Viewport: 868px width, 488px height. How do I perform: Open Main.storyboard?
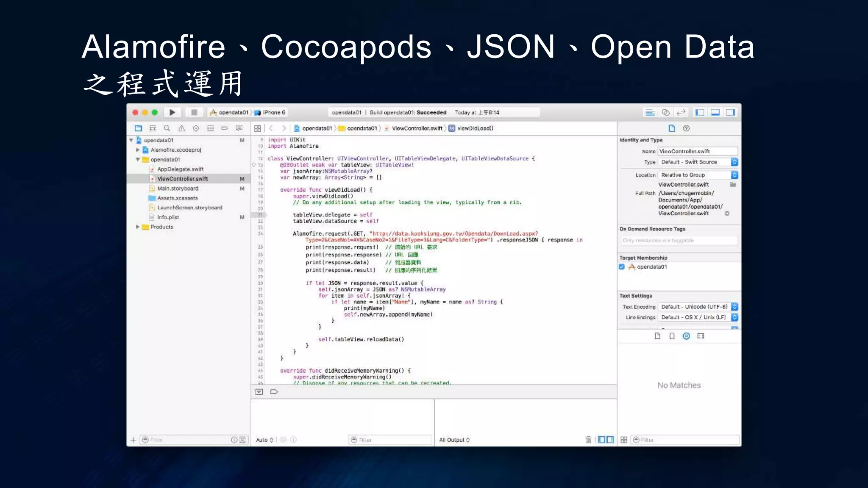(178, 189)
